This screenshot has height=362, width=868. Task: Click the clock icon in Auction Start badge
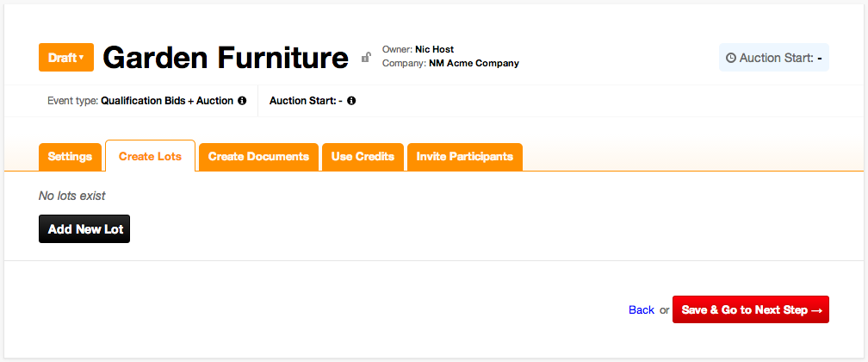(x=731, y=58)
